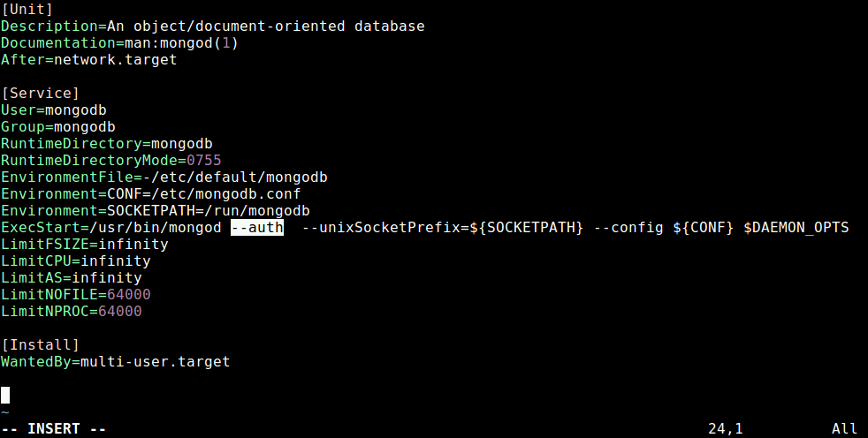Click the /etc/default/mongodb path
The image size is (868, 438).
240,177
